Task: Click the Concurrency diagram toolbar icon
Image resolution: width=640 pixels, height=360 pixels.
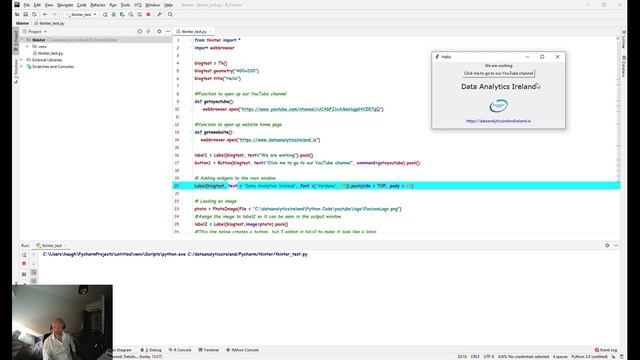Action: (140, 14)
